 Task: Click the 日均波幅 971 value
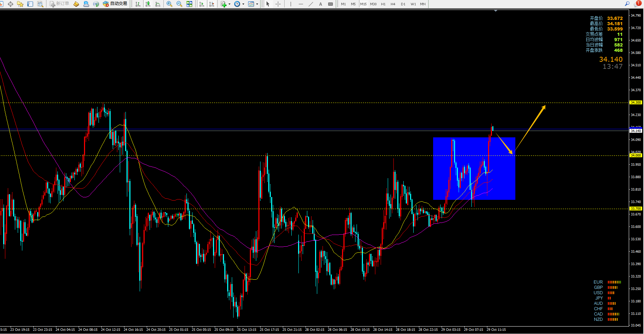pyautogui.click(x=618, y=39)
